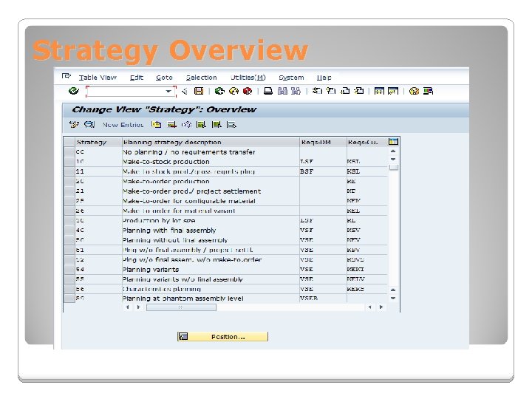This screenshot has width=532, height=399.
Task: Click the Find Next binoculars icon
Action: point(296,91)
